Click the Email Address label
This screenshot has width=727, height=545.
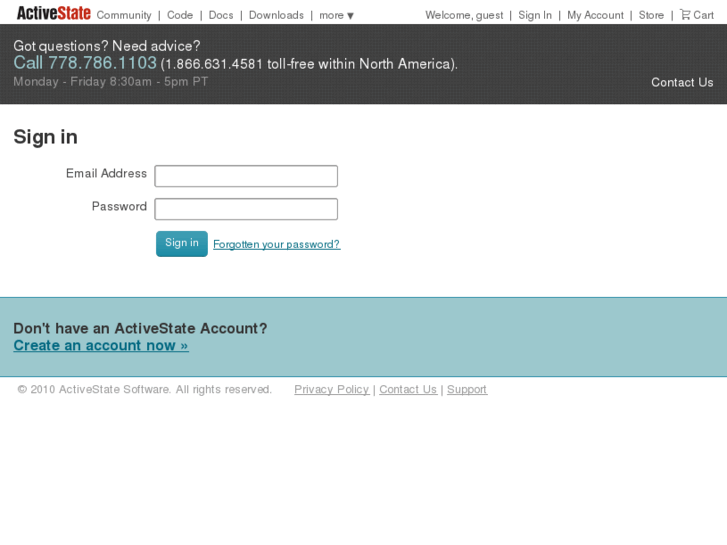[106, 173]
